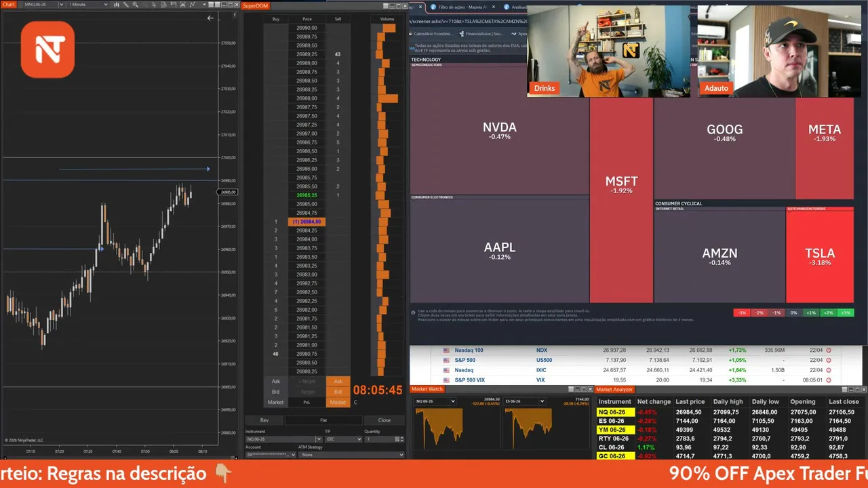Click the AAPL heatmap tile
The height and width of the screenshot is (488, 868).
(x=500, y=251)
